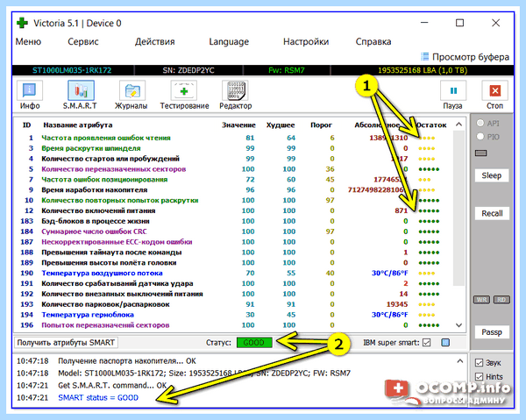The image size is (526, 420).
Task: Click the Просмотр буфера link
Action: click(470, 57)
